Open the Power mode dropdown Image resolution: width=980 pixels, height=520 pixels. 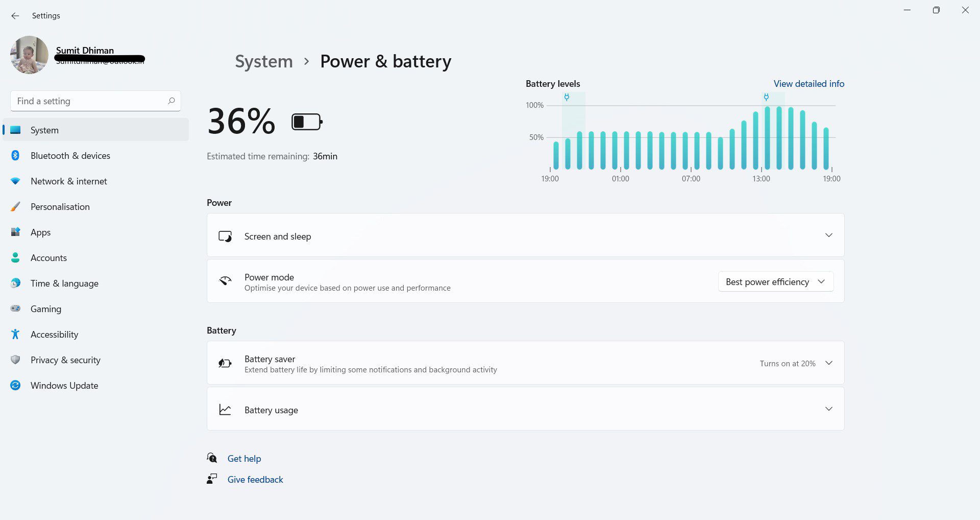click(x=775, y=282)
